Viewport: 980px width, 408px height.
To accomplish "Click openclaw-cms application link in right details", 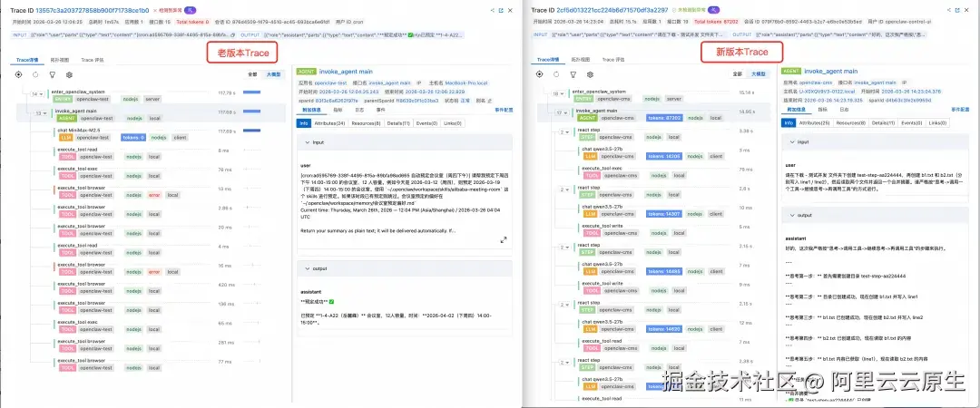I will pyautogui.click(x=816, y=83).
